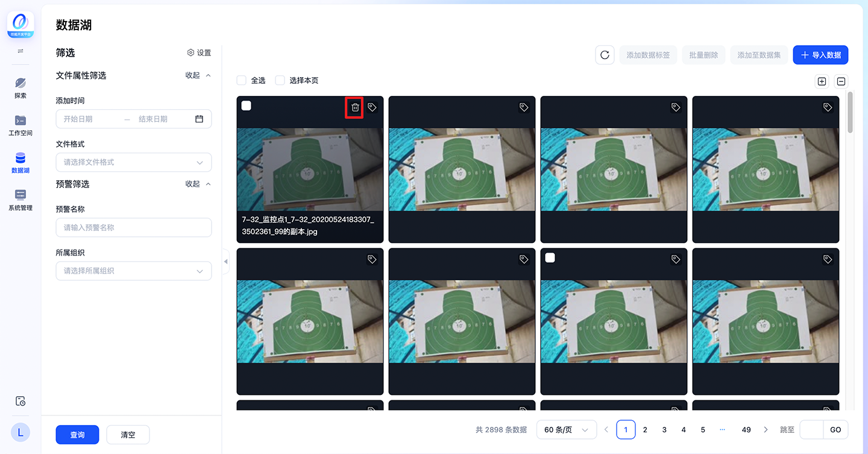Viewport: 868px width, 454px height.
Task: Click the 添加至数据集 button
Action: [x=759, y=55]
